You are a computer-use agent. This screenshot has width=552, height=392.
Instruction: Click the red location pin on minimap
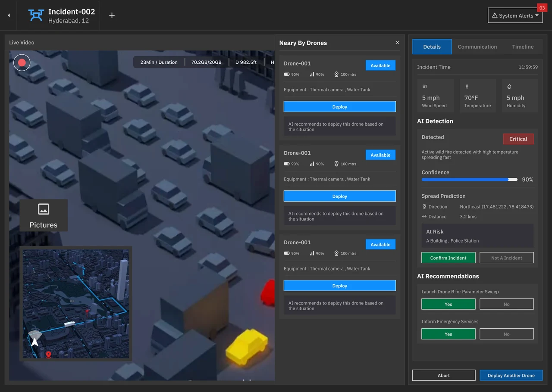[48, 355]
